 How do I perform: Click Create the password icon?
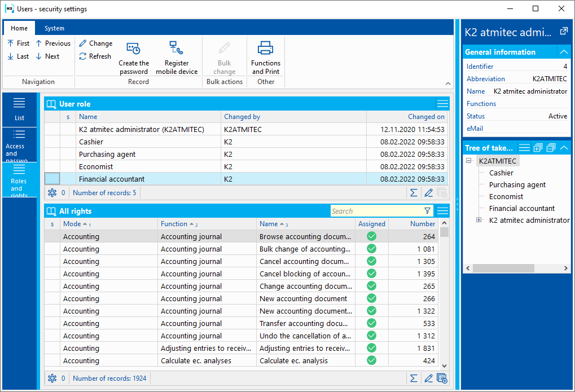pos(134,49)
